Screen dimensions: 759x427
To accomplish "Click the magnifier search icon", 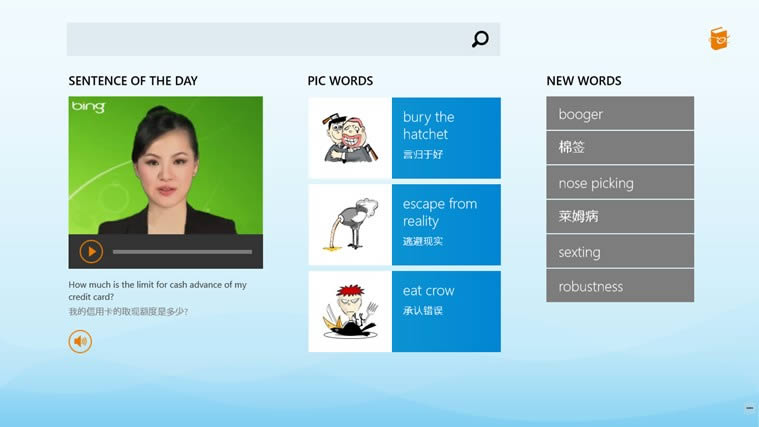I will pos(480,39).
